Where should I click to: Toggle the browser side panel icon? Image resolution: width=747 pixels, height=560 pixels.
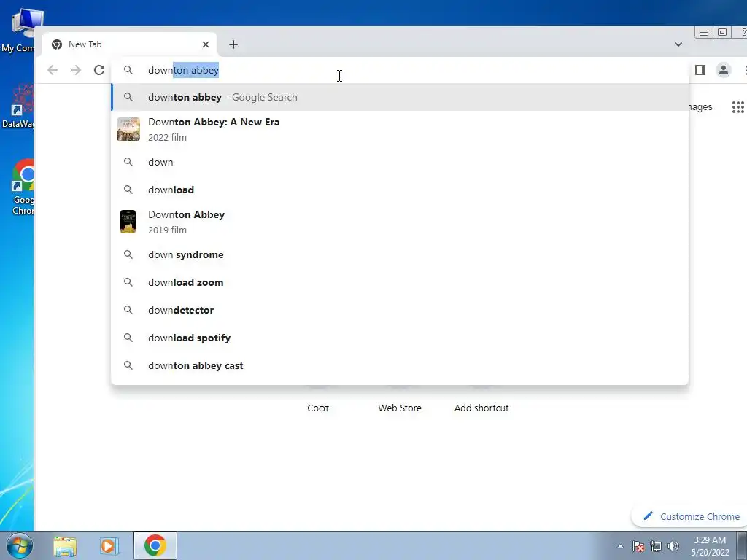tap(700, 70)
